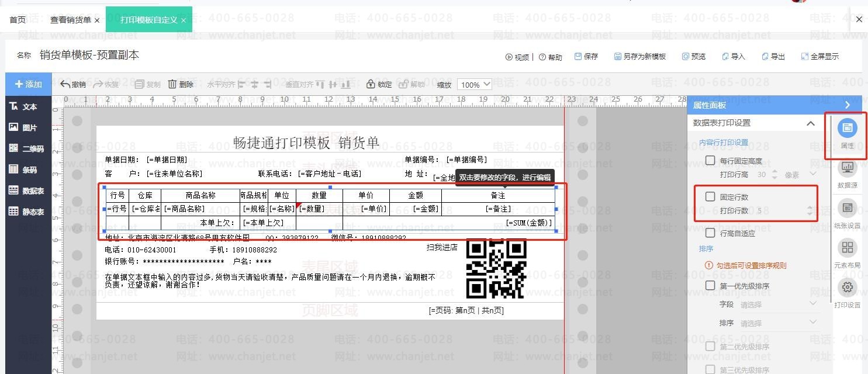Click the 导出 export button

click(x=773, y=57)
